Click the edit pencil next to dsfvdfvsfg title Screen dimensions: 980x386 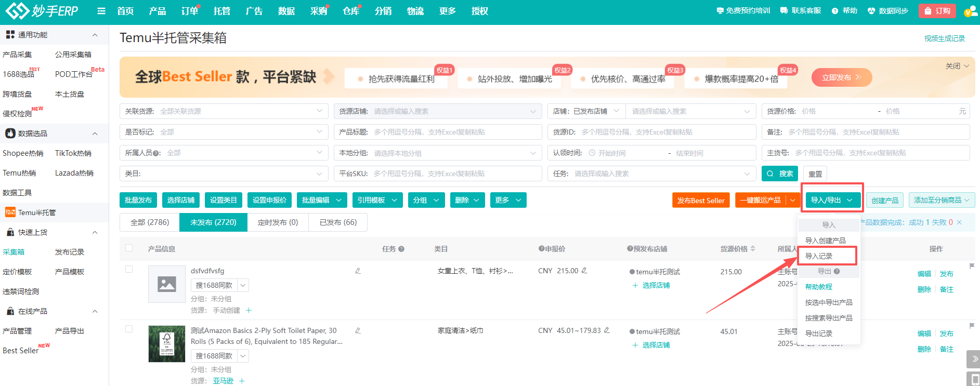(358, 271)
